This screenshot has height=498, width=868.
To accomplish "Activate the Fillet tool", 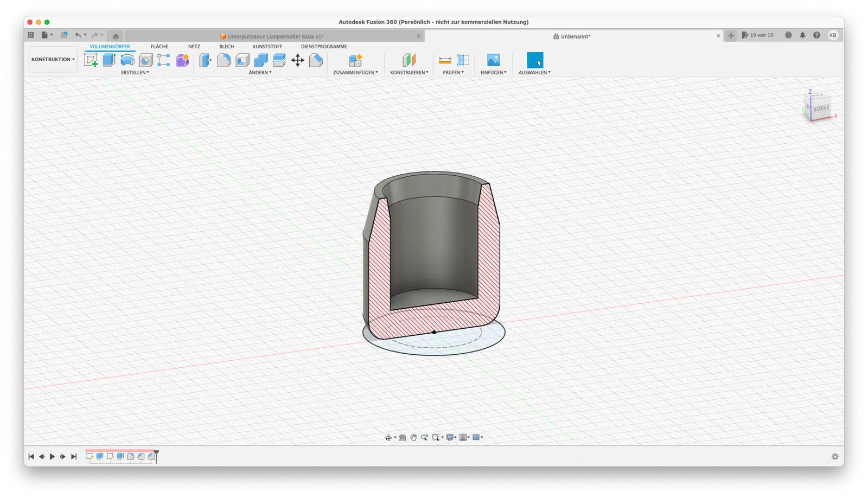I will (224, 60).
